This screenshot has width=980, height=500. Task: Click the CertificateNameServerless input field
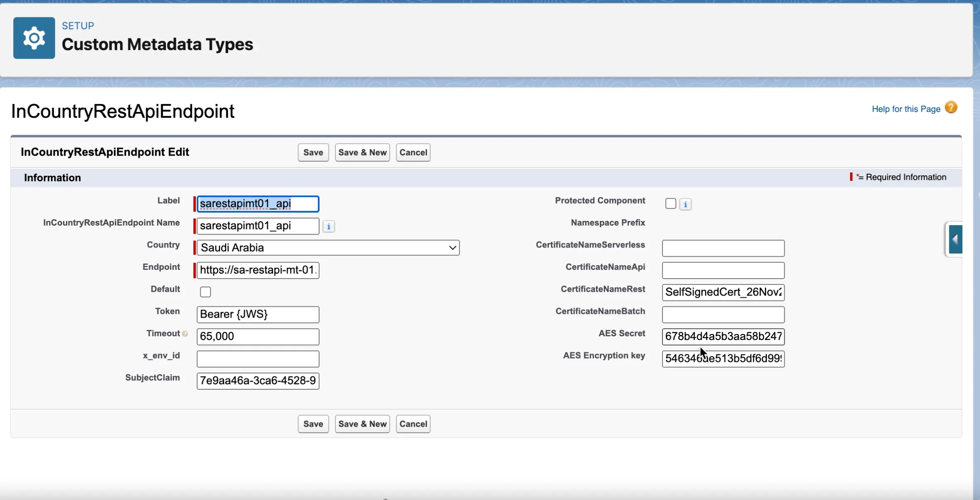pos(723,248)
